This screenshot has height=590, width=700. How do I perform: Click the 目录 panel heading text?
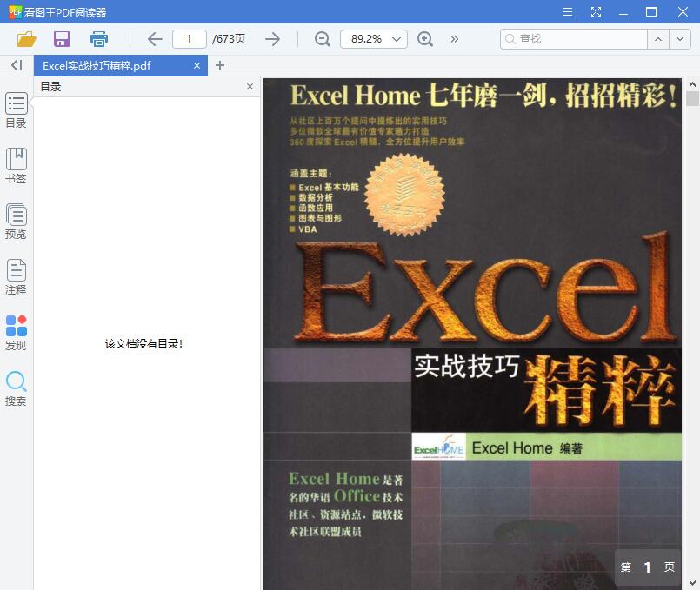[x=50, y=87]
